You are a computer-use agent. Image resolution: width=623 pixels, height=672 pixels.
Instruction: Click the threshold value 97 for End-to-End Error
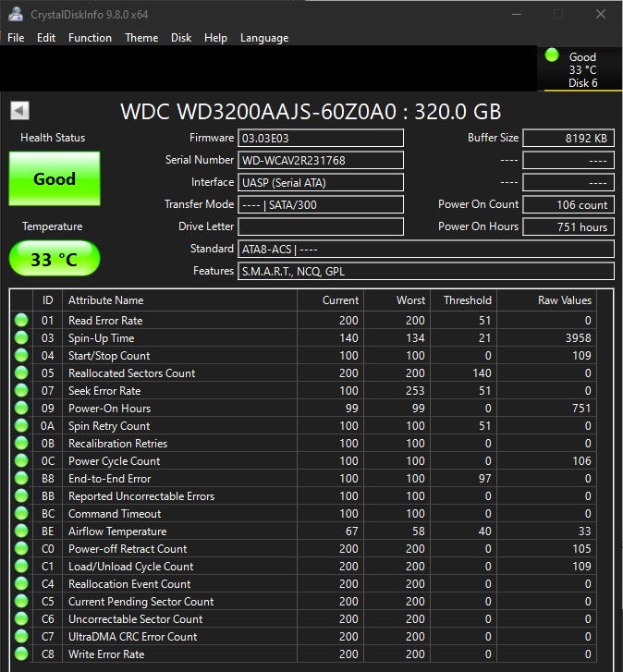coord(484,478)
